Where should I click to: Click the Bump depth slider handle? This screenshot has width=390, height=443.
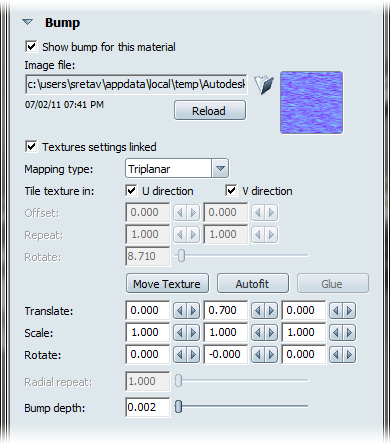pos(179,406)
